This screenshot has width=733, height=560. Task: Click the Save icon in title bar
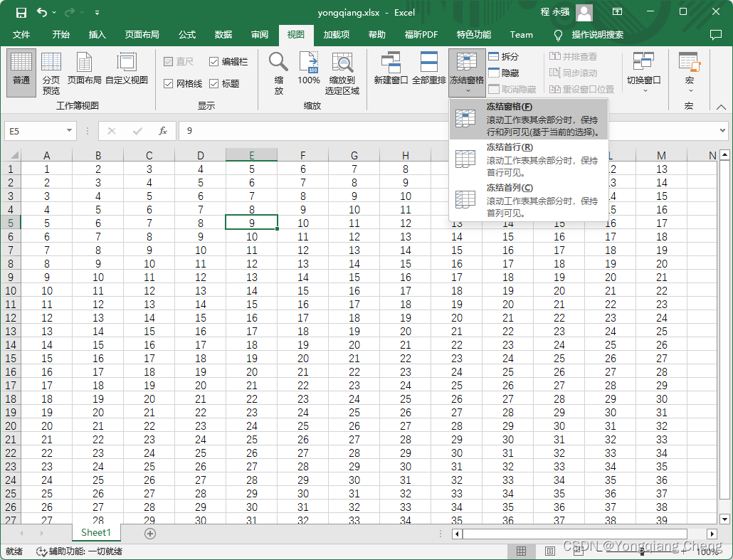[x=21, y=13]
